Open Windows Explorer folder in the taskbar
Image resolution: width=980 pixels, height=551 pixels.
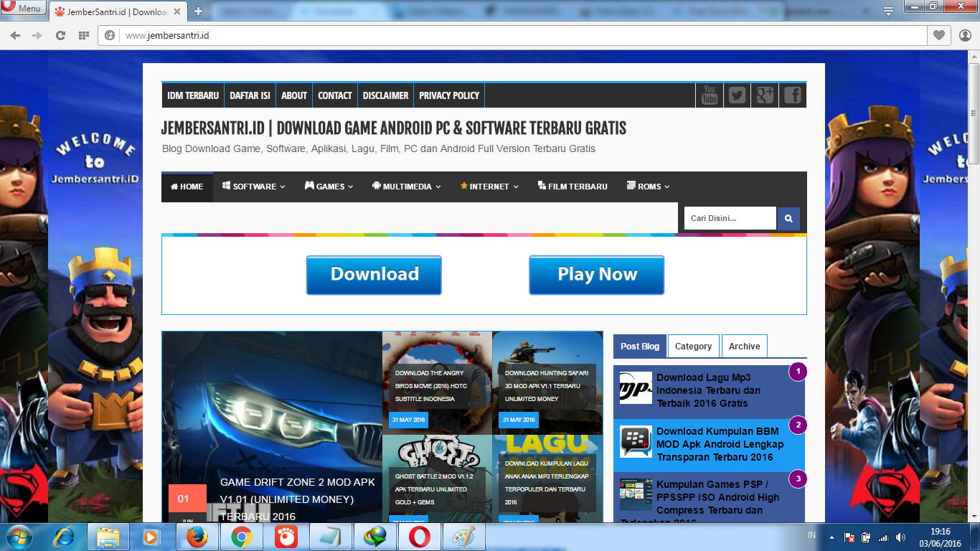(108, 537)
